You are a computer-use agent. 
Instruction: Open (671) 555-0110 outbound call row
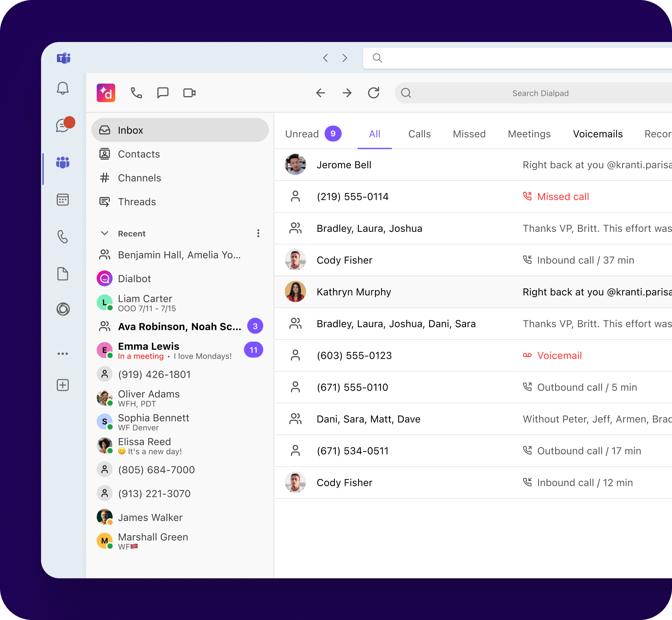click(x=473, y=387)
